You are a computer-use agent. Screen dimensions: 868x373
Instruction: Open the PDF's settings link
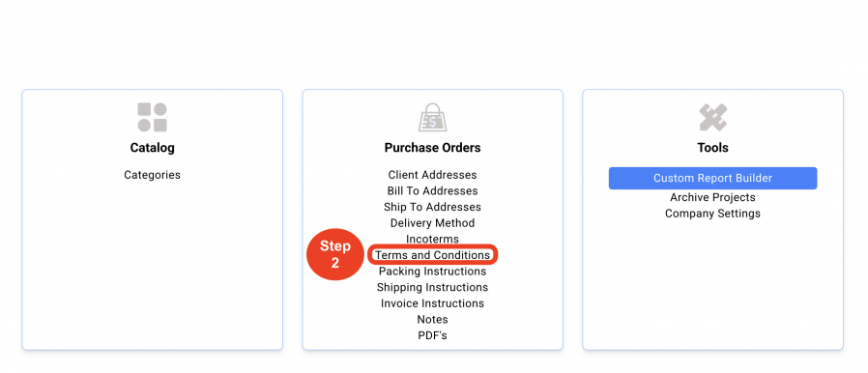tap(432, 335)
